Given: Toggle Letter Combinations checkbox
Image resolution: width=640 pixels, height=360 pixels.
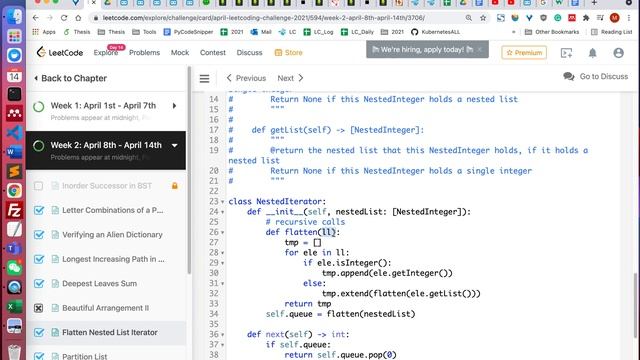Looking at the screenshot, I should pos(39,210).
